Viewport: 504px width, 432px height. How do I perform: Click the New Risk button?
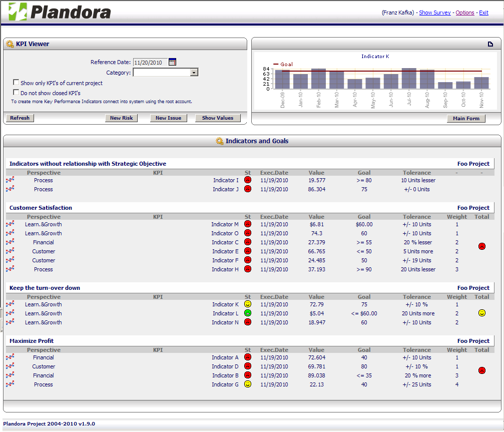coord(121,118)
